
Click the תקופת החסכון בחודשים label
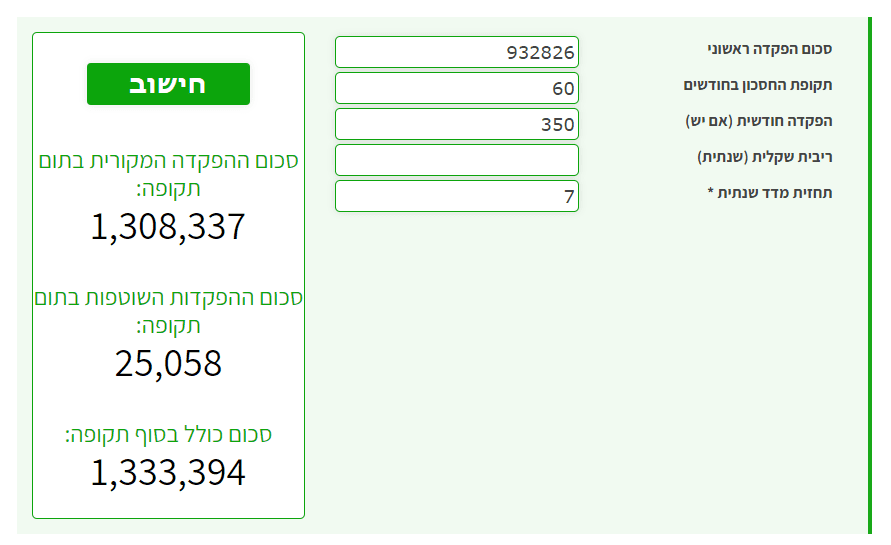pos(757,85)
